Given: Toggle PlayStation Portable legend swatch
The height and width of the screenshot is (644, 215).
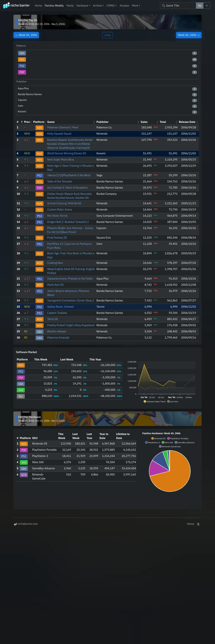Looking at the screenshot, I should pyautogui.click(x=168, y=439).
